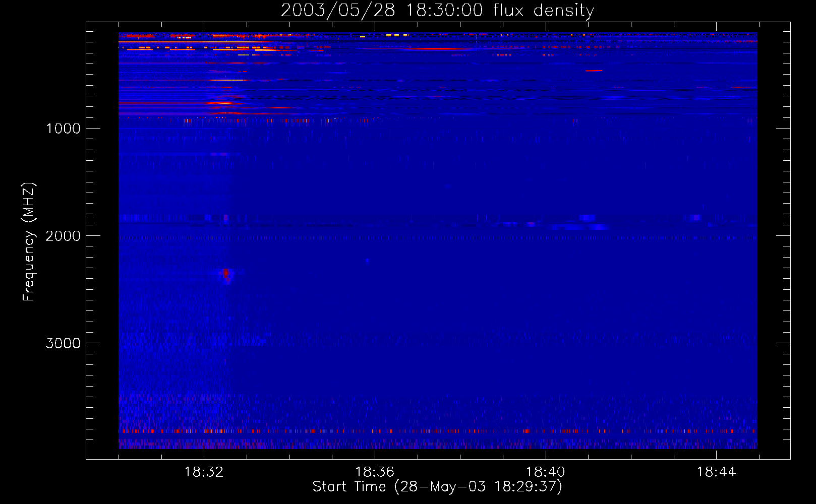Click the 3000 frequency tick label
This screenshot has width=816, height=504.
[x=63, y=343]
